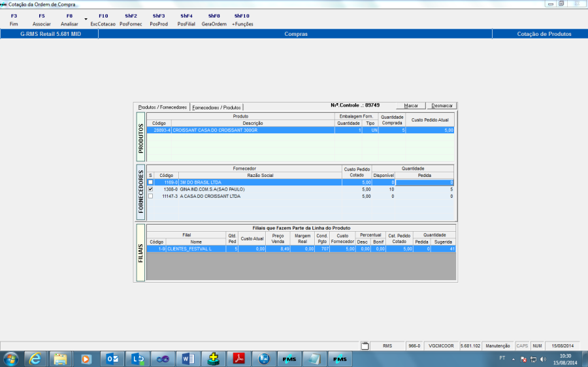This screenshot has height=367, width=588.
Task: Switch to first RMS taskbar window
Action: tap(289, 359)
